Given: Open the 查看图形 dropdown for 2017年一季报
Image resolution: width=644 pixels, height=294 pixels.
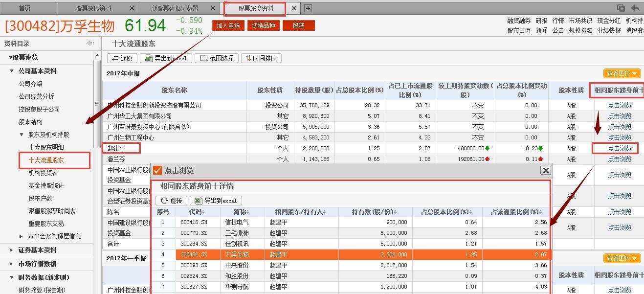Looking at the screenshot, I should click(622, 258).
